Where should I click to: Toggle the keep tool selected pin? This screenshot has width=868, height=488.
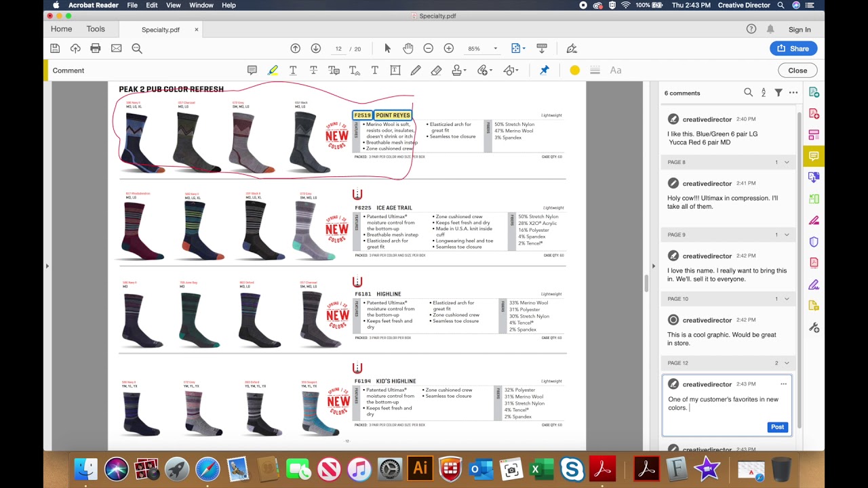(x=544, y=70)
